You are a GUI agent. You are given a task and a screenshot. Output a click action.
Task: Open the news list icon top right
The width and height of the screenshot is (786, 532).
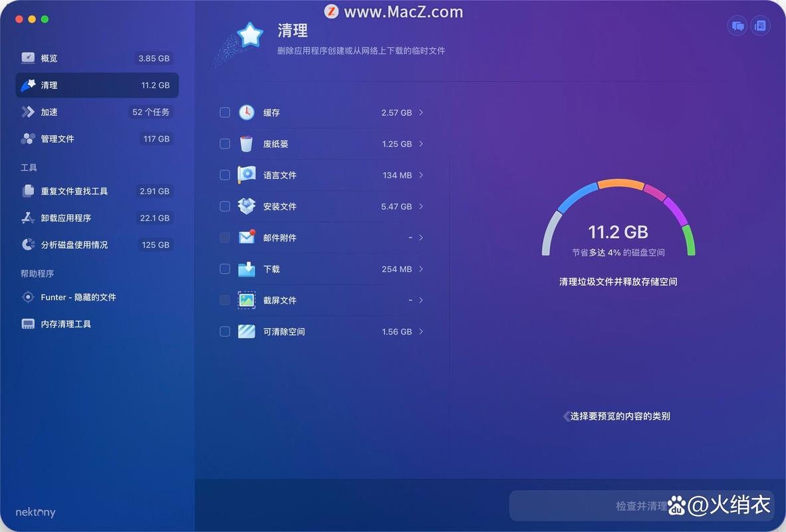[x=761, y=26]
